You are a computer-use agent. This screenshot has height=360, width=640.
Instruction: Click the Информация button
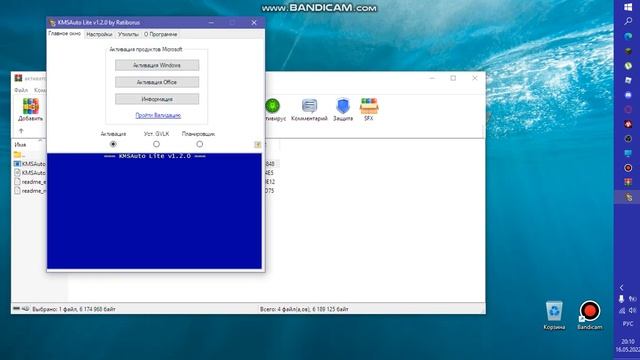[157, 99]
